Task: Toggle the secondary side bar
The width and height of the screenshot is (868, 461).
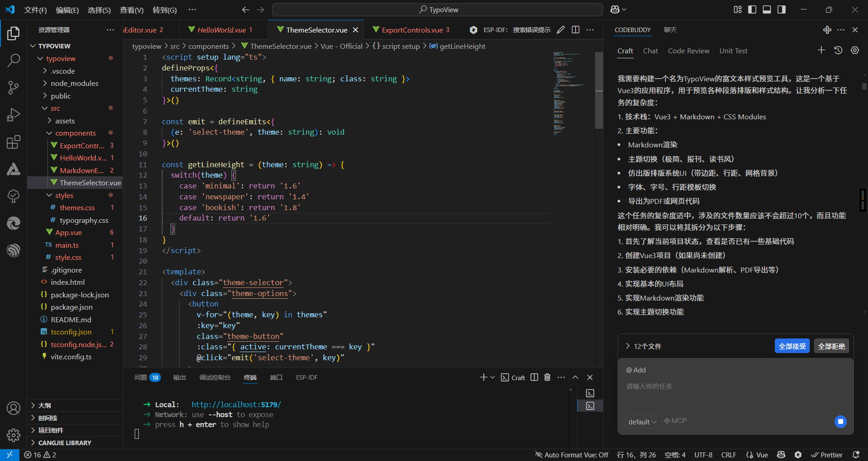Action: [x=782, y=9]
